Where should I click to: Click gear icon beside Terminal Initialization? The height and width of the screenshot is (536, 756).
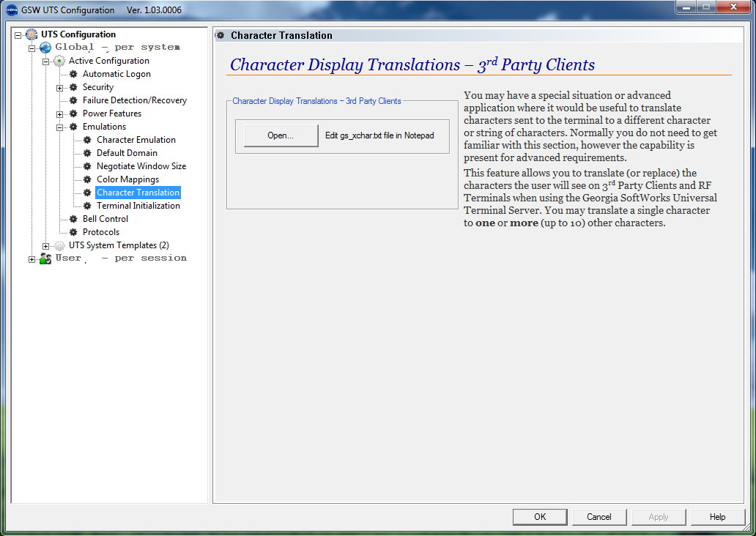tap(87, 206)
